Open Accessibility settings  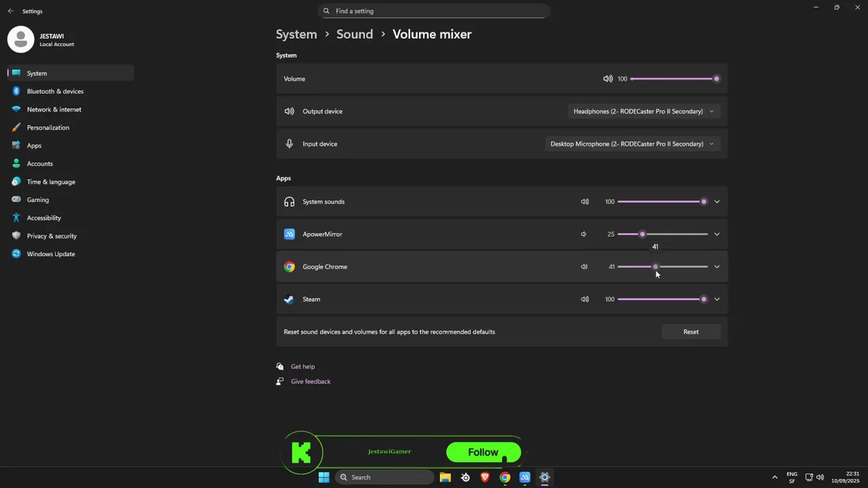click(x=71, y=218)
